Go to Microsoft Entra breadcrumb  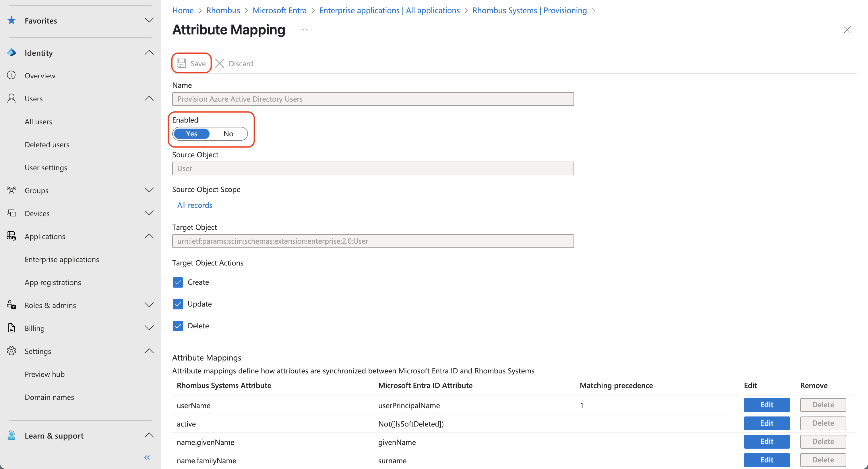pos(279,10)
